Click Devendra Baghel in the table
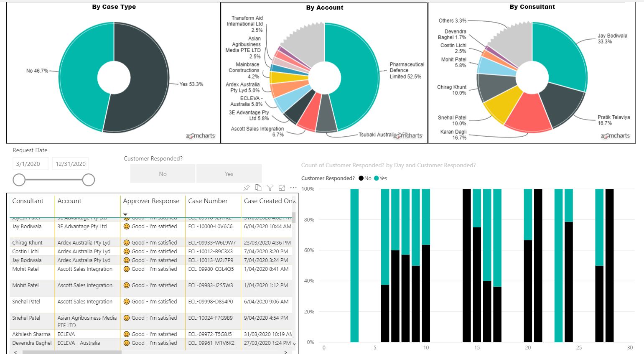The width and height of the screenshot is (644, 354). [32, 343]
